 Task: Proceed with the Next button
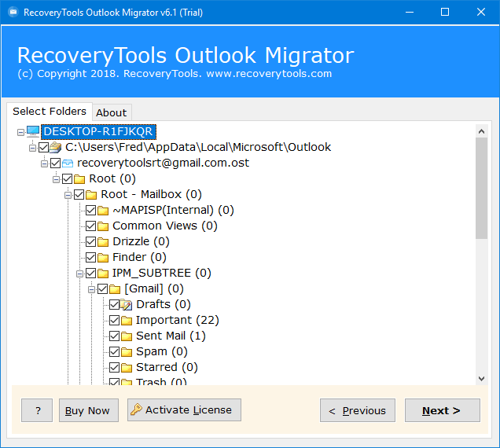point(443,410)
